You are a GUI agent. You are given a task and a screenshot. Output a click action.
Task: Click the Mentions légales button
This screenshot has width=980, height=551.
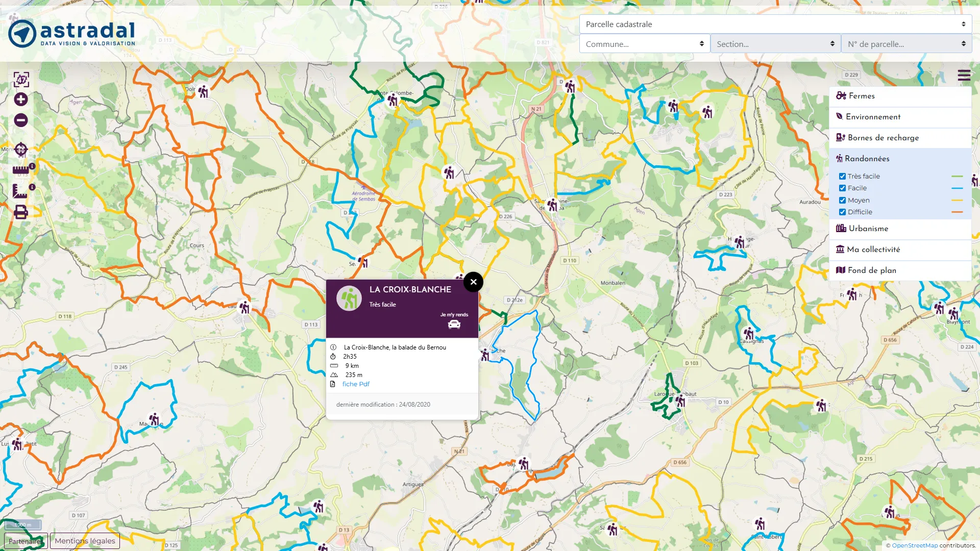85,540
